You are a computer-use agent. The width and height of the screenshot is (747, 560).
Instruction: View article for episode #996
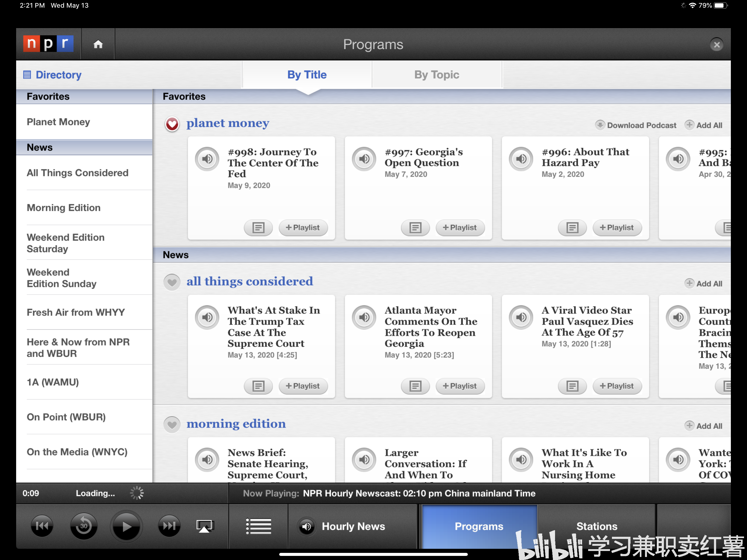tap(572, 228)
